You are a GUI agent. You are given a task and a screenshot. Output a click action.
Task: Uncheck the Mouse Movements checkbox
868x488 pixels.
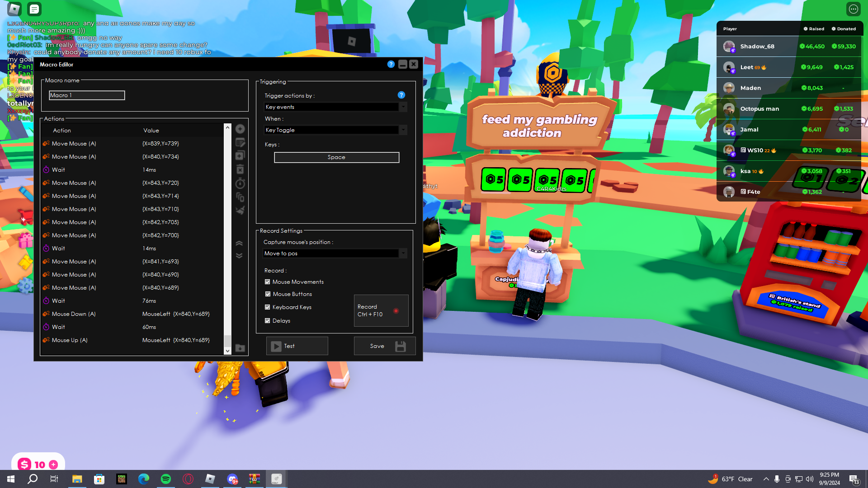(268, 282)
